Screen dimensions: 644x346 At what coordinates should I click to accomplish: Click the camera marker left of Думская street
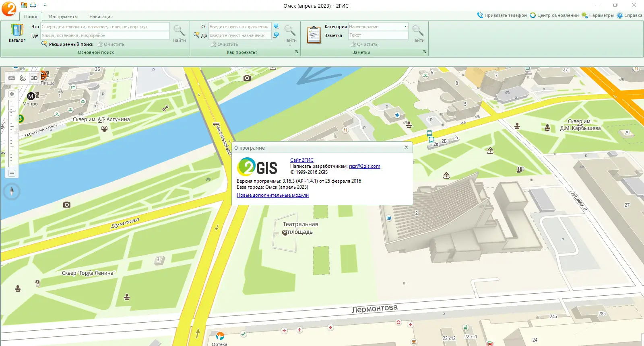67,205
